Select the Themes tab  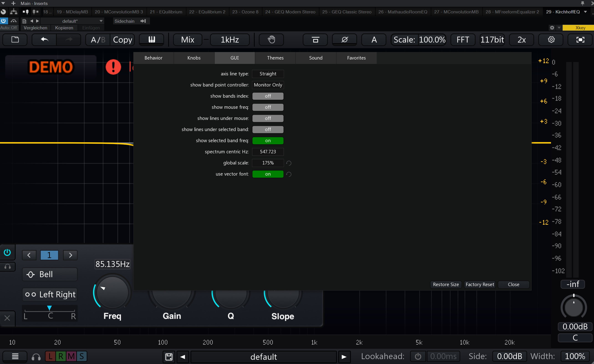[275, 58]
